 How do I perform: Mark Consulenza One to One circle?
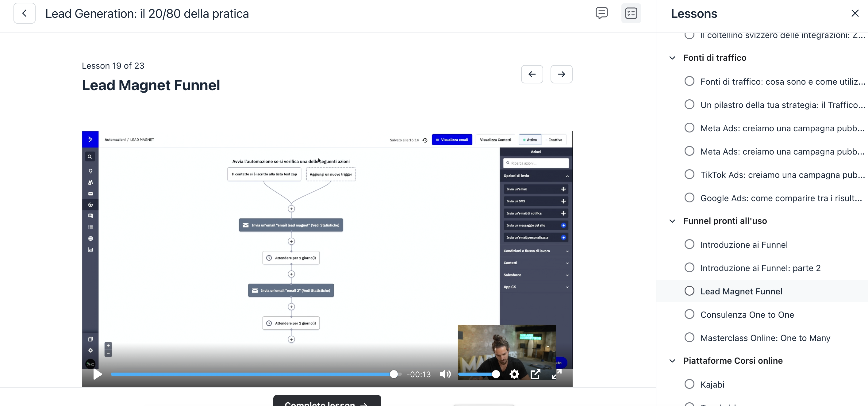coord(689,314)
